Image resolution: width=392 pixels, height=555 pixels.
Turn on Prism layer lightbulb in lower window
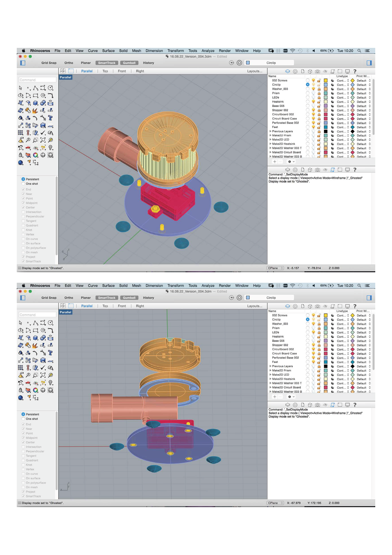coord(313,328)
